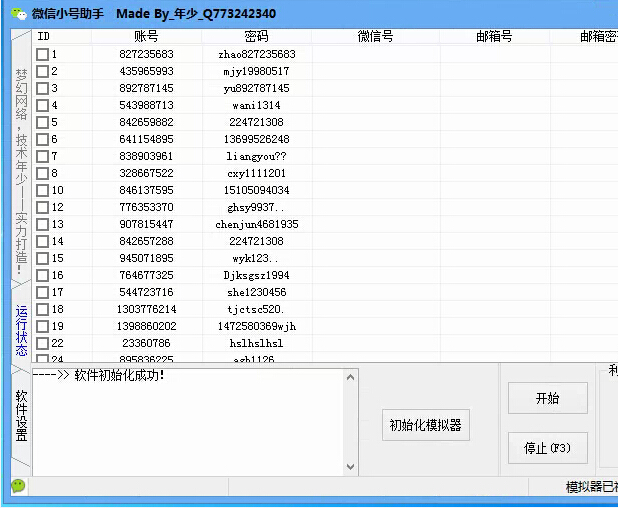Click the log box scroll down arrow
This screenshot has height=508, width=618.
click(350, 467)
